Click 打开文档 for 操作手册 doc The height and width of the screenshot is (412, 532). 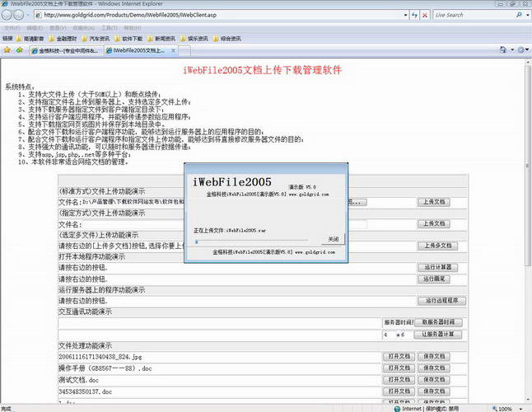pos(399,368)
